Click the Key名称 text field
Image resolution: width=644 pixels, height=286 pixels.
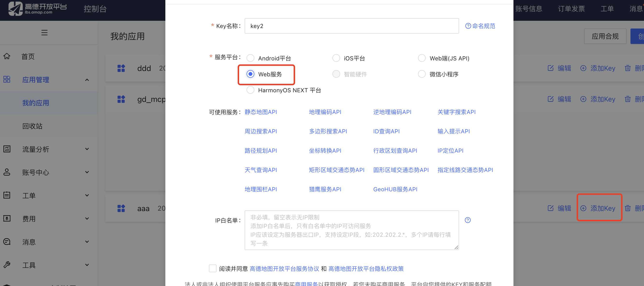pyautogui.click(x=351, y=26)
